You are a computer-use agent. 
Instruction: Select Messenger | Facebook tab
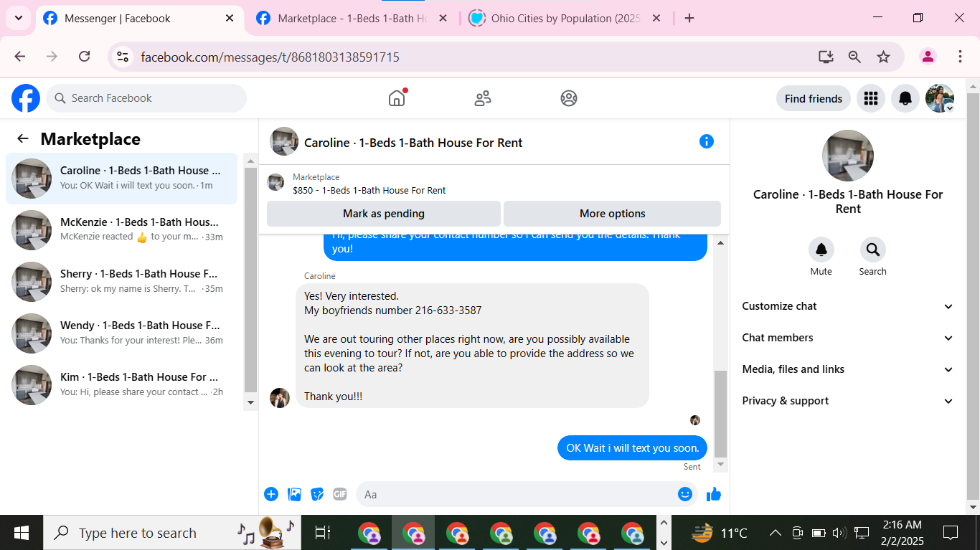tap(139, 19)
